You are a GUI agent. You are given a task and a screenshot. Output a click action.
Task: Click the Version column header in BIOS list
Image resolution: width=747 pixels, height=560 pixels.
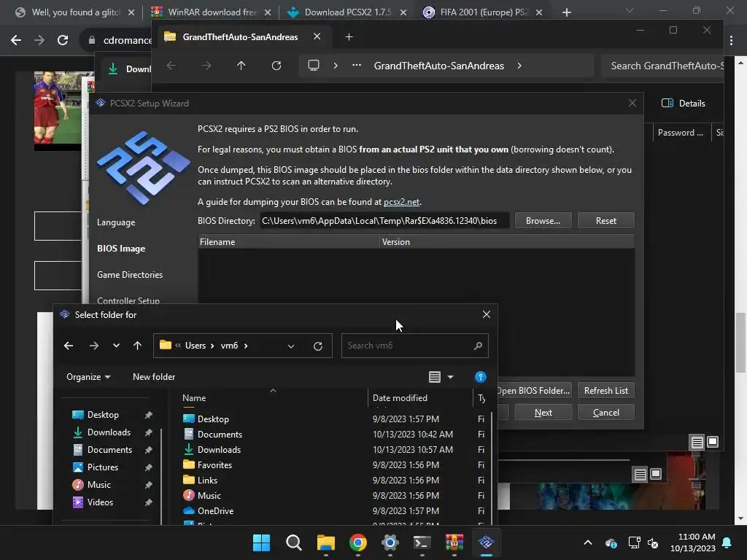coord(508,242)
